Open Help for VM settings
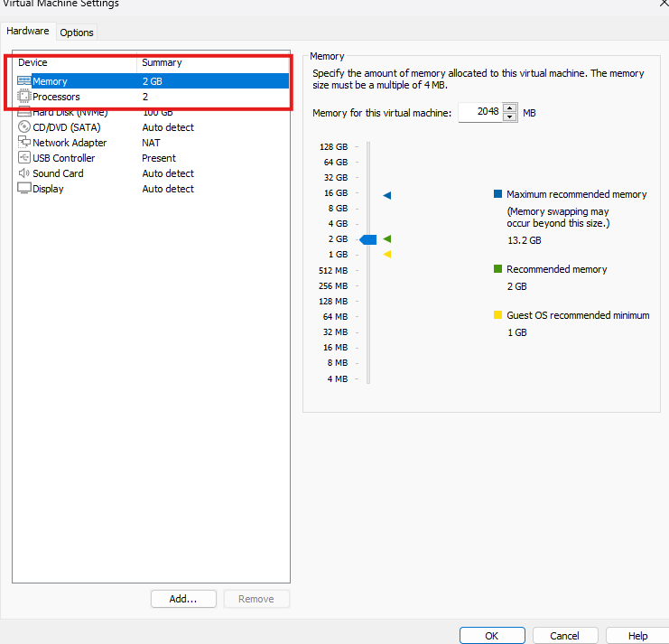 coord(637,636)
